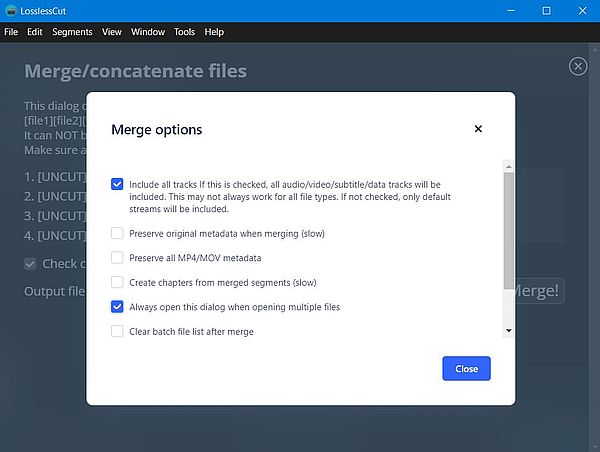This screenshot has width=600, height=452.
Task: Uncheck Include all tracks checkbox
Action: 117,184
